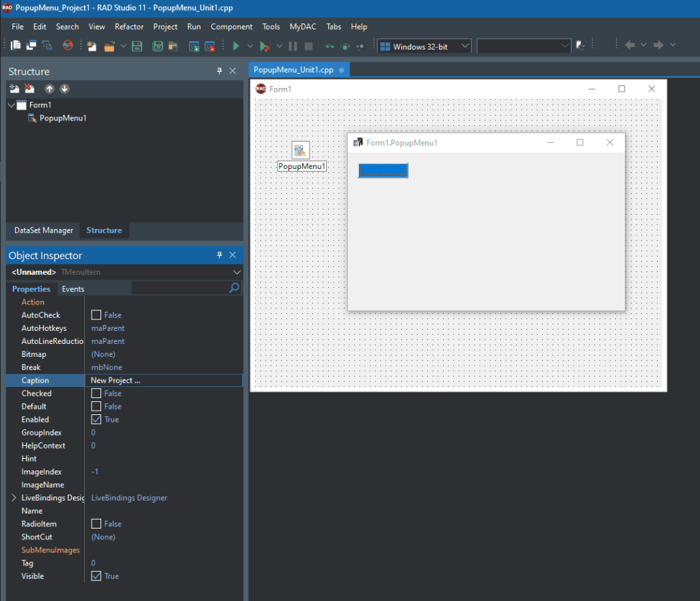Screen dimensions: 700x601
Task: Open the File menu
Action: tap(17, 27)
